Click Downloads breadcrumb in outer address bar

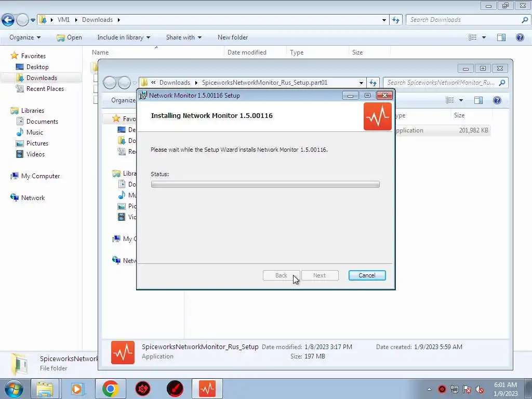coord(97,20)
